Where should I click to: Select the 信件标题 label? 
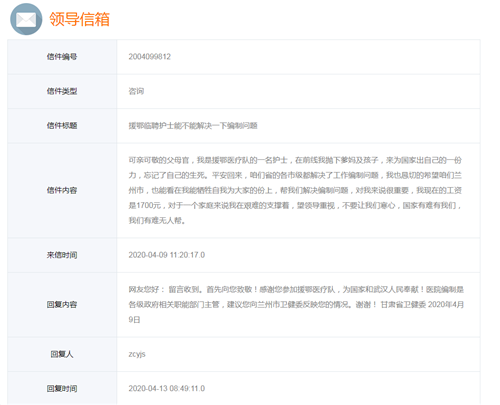coord(62,126)
